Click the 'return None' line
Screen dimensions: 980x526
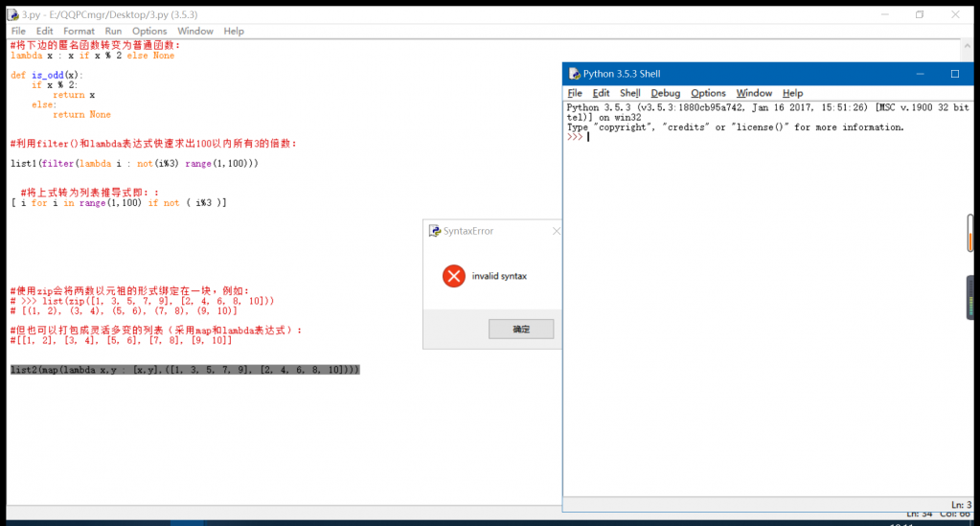81,114
